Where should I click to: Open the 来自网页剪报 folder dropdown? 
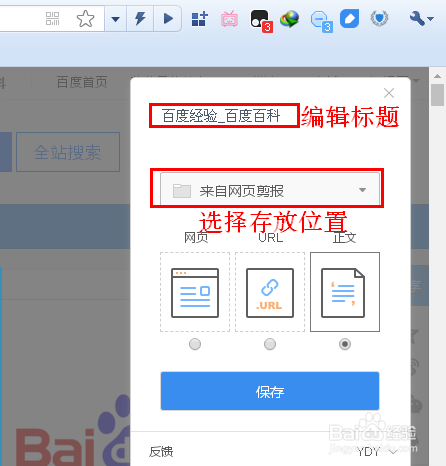[x=270, y=189]
